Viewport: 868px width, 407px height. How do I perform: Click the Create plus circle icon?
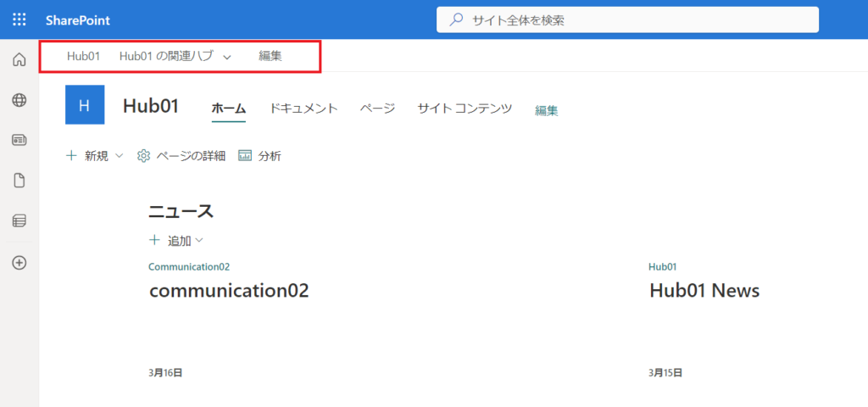point(19,263)
